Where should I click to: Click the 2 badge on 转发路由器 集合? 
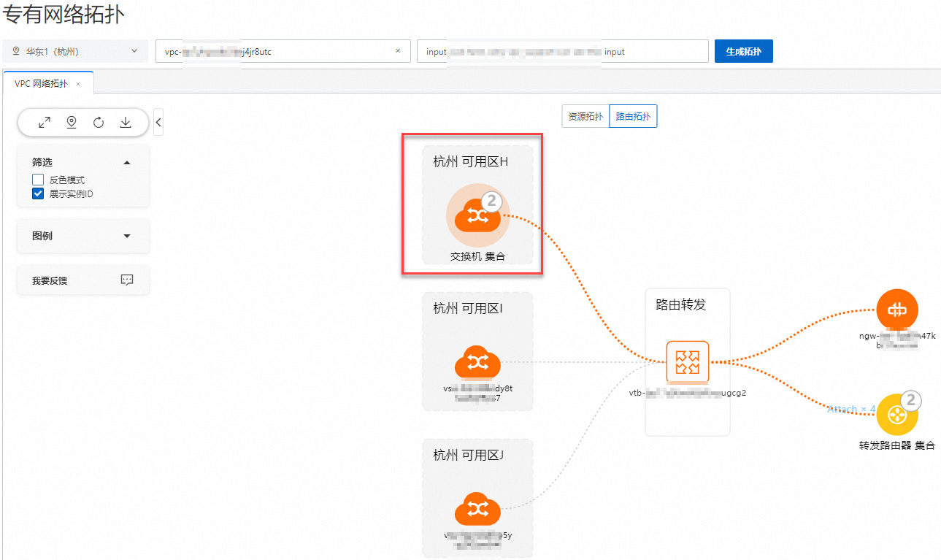pos(911,401)
